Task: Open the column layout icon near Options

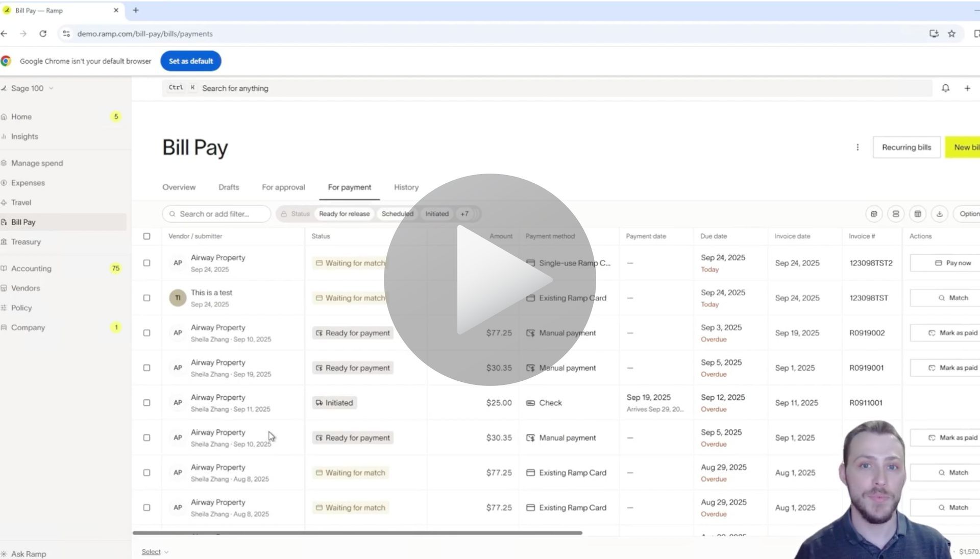Action: pyautogui.click(x=918, y=214)
